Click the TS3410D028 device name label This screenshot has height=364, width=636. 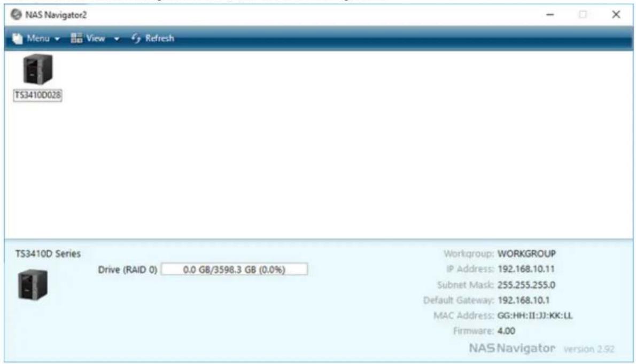38,95
